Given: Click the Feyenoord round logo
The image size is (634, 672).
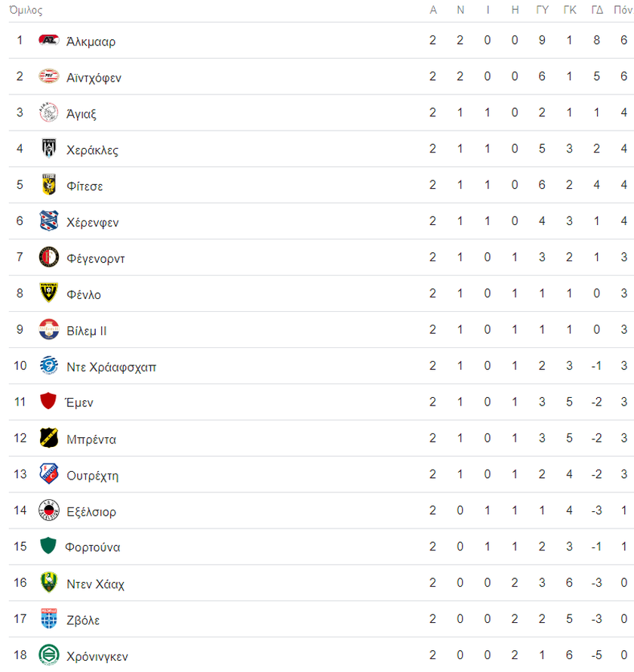Looking at the screenshot, I should [x=48, y=257].
